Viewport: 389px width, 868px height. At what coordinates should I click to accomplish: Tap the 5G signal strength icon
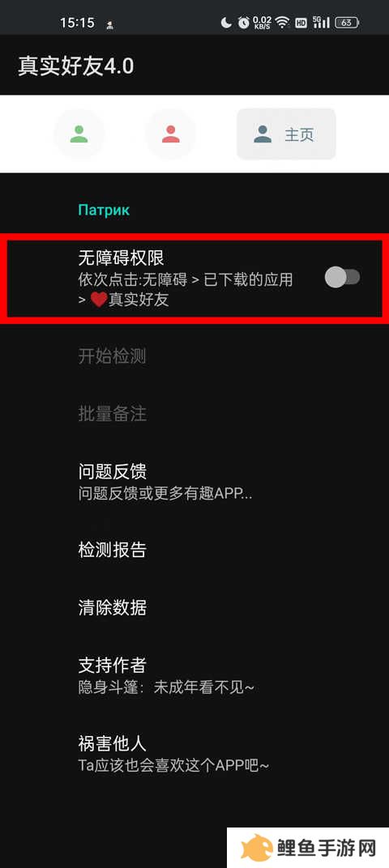(321, 23)
